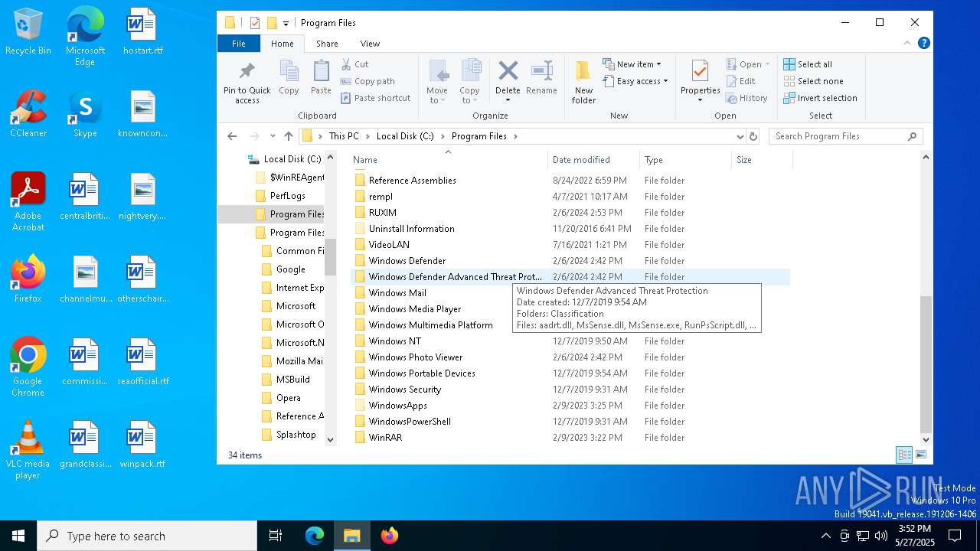
Task: Sort by the Name column header
Action: [449, 160]
